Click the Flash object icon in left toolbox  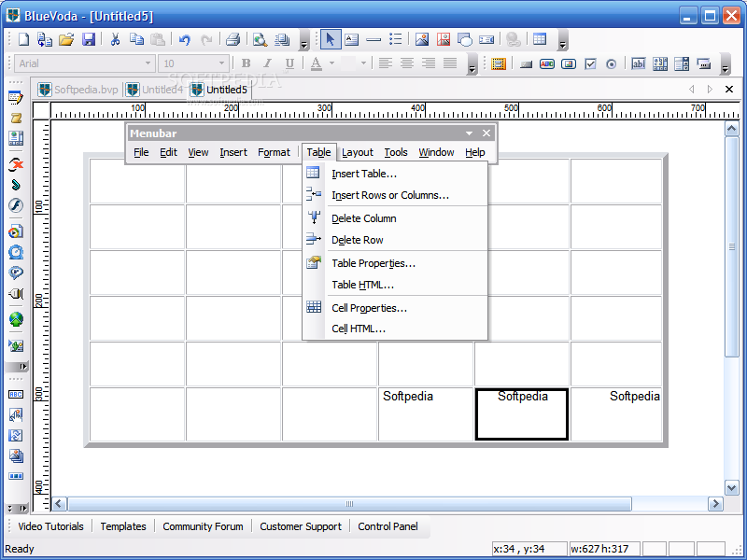click(16, 205)
